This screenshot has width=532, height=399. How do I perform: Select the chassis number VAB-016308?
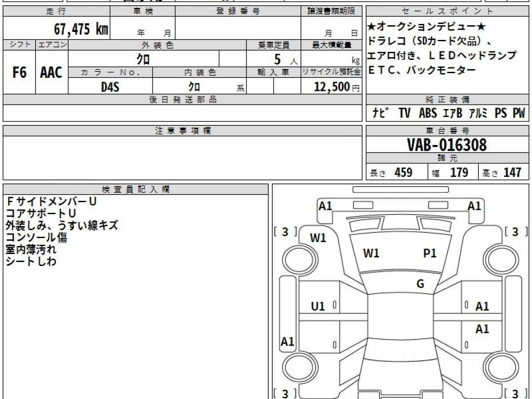click(x=447, y=145)
